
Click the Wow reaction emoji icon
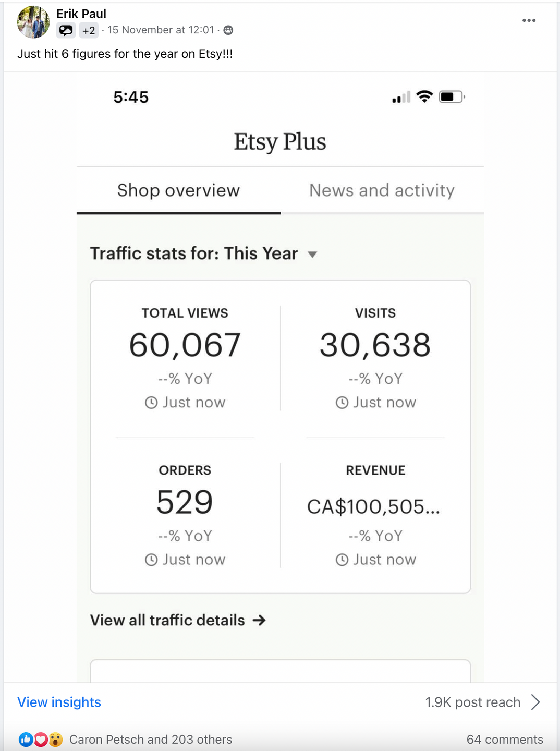coord(55,740)
